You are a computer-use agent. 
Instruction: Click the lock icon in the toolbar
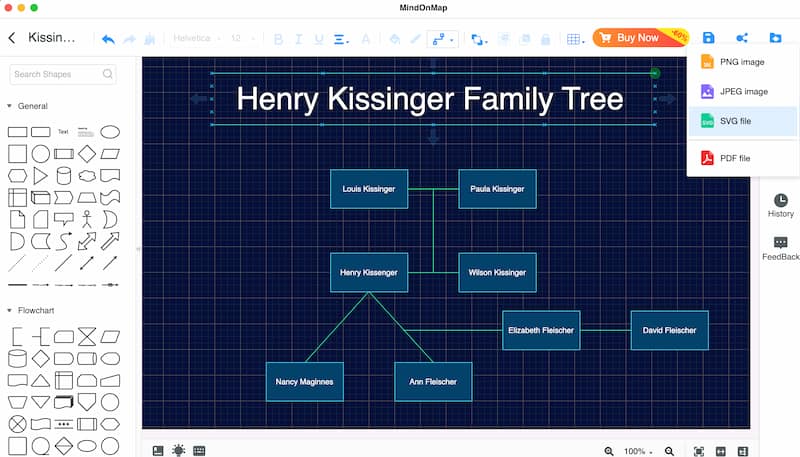click(x=545, y=39)
